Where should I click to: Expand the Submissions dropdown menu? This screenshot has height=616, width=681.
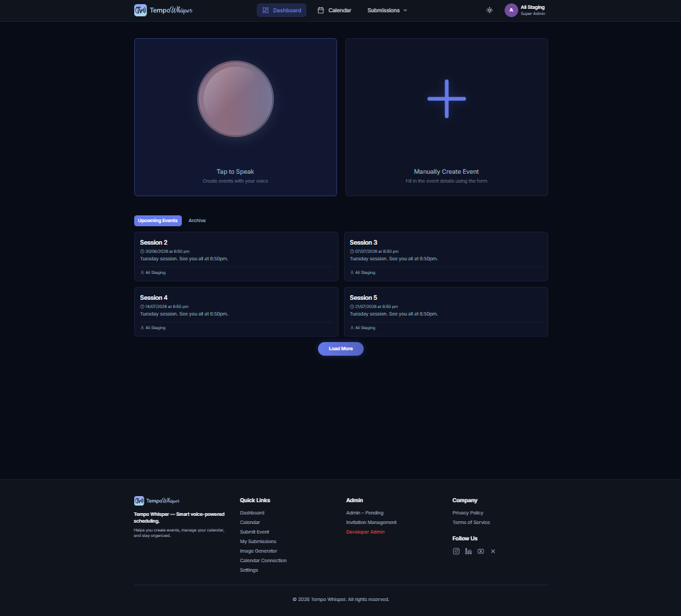tap(387, 10)
